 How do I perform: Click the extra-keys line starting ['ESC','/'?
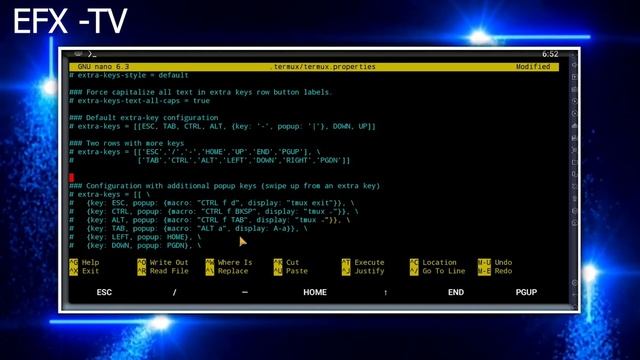[195, 152]
